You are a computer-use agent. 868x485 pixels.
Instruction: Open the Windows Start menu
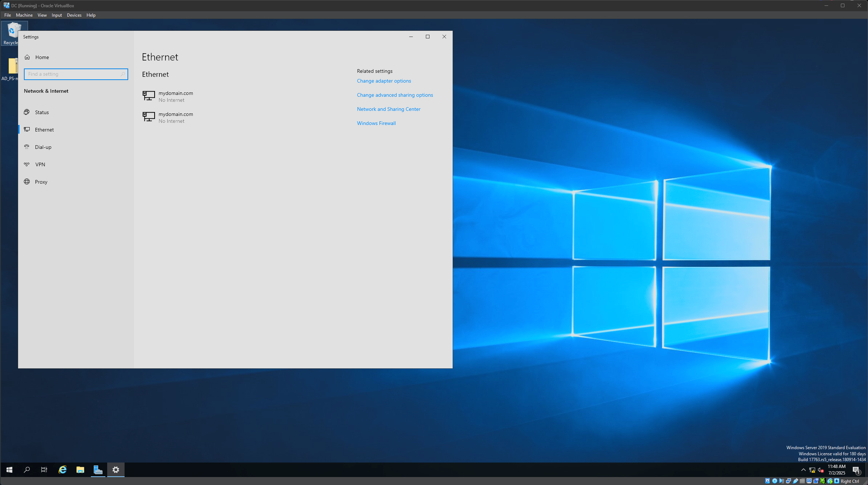pos(9,470)
